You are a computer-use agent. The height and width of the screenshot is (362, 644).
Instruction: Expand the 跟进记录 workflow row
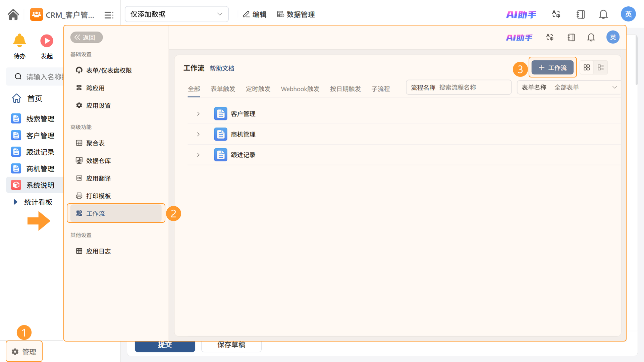198,155
